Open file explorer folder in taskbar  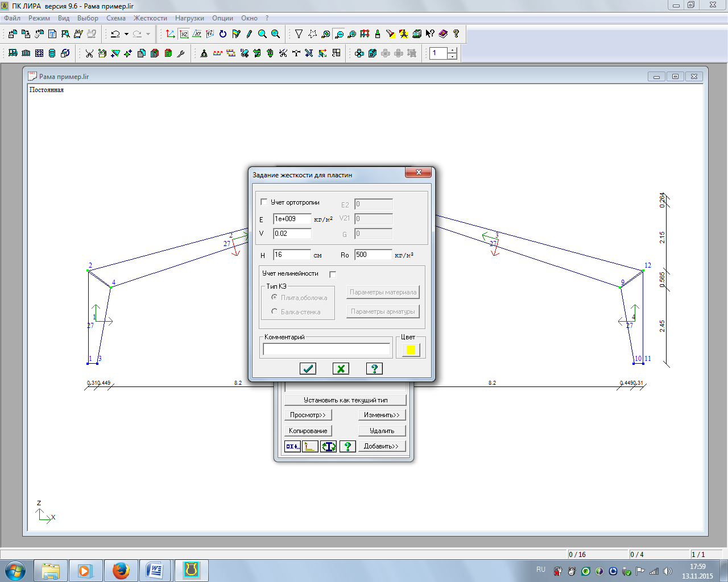pyautogui.click(x=51, y=570)
